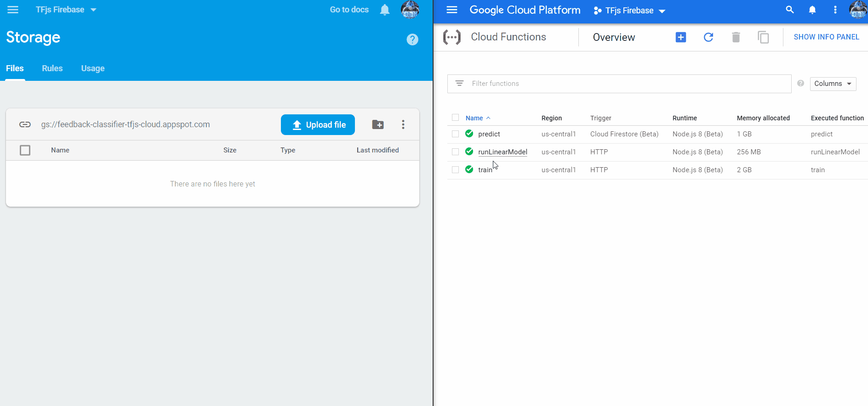Click the delete function trash icon

736,37
